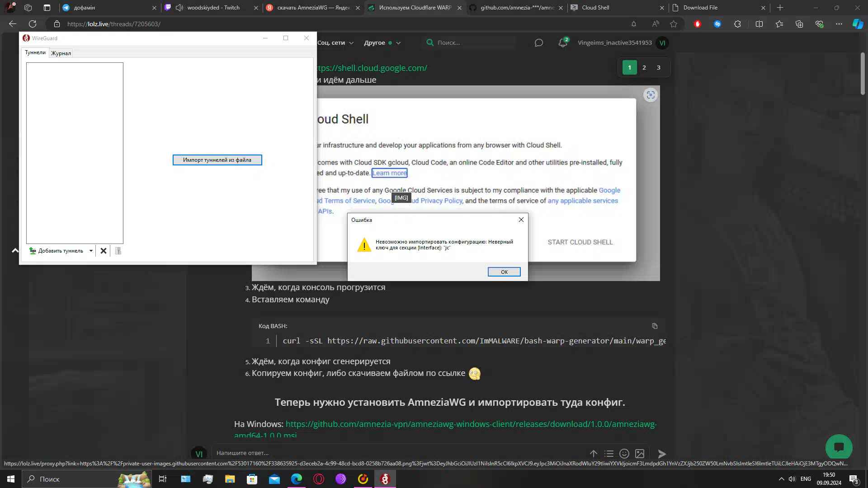
Task: Open the list formatting icon in the reply editor
Action: (609, 454)
